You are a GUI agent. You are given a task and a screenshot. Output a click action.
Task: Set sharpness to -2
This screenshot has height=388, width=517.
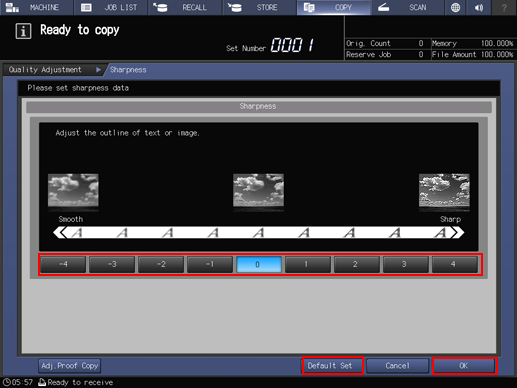(x=161, y=264)
